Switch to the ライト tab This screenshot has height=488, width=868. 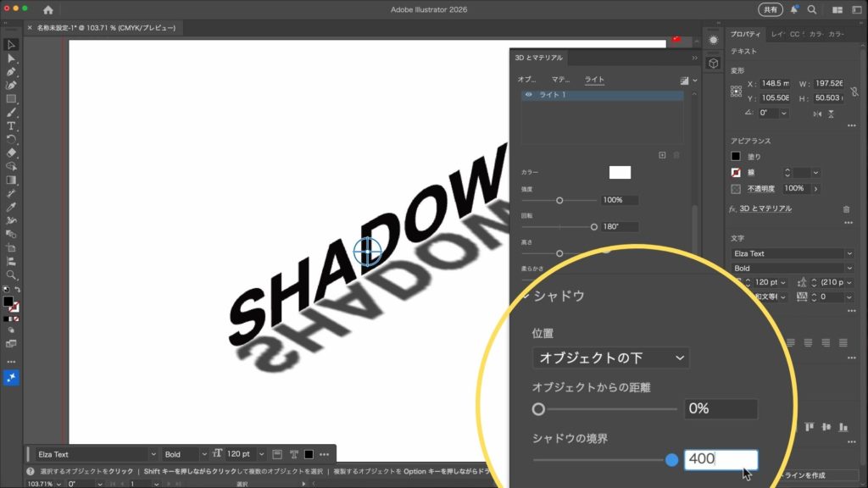pyautogui.click(x=595, y=80)
